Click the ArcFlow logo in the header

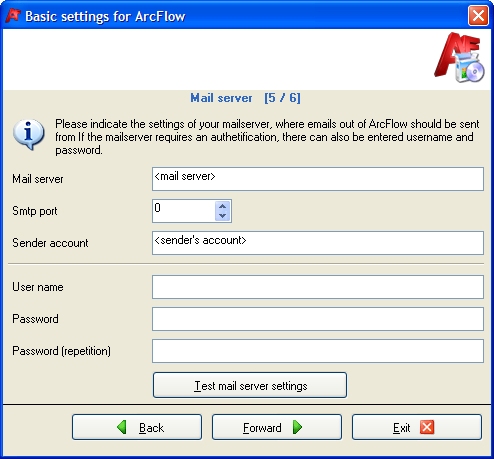pos(459,57)
